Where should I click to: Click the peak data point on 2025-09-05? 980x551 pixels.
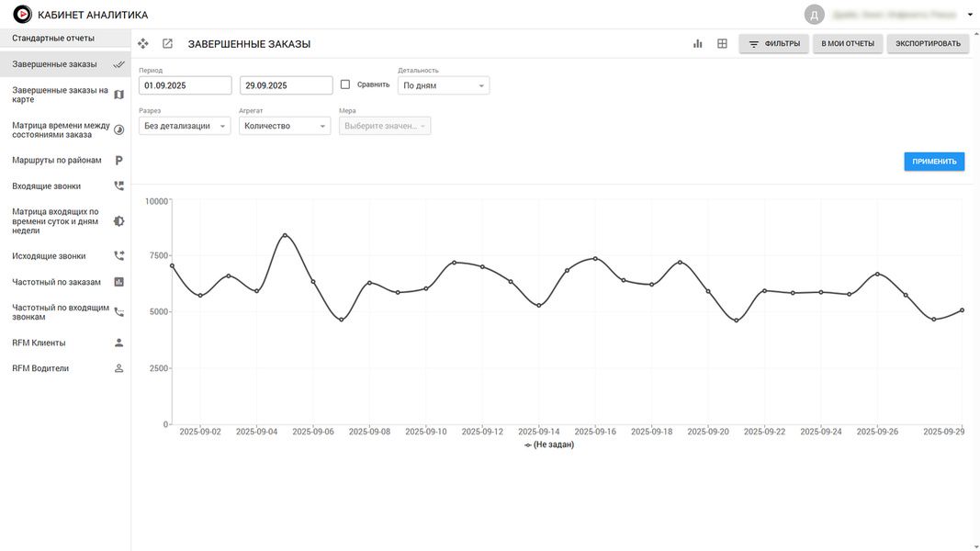(285, 235)
